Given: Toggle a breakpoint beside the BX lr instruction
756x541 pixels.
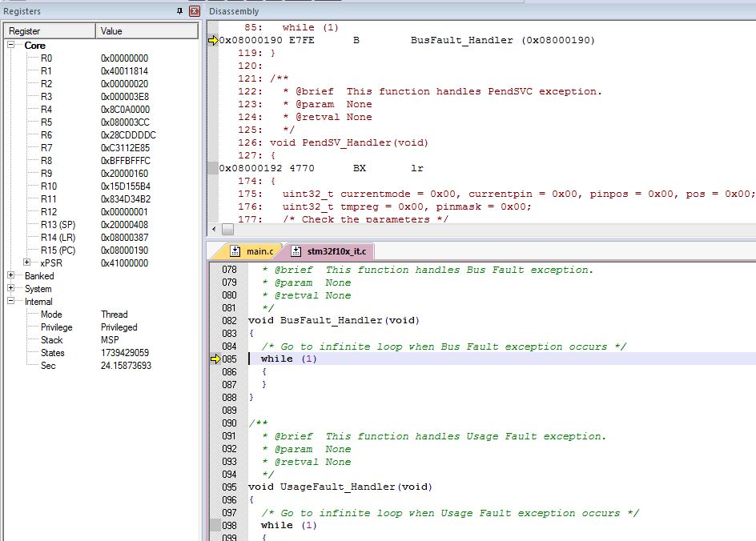Looking at the screenshot, I should pos(213,167).
